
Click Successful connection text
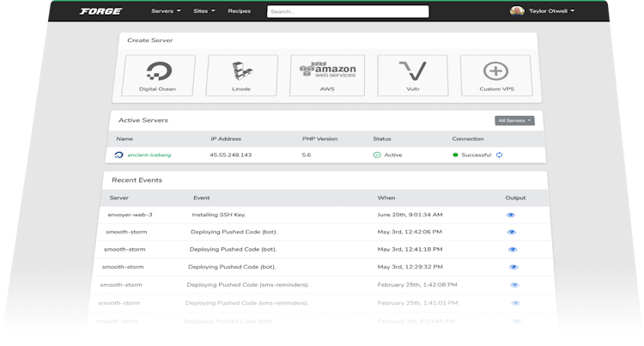477,155
